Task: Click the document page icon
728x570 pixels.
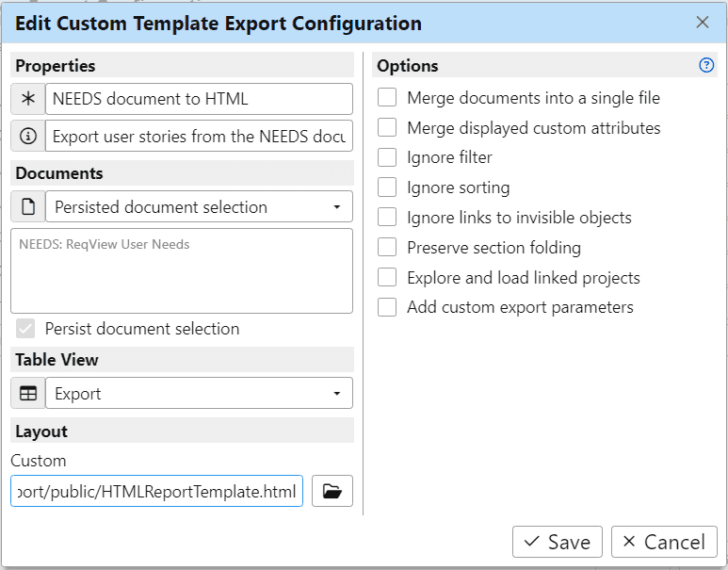Action: tap(27, 207)
